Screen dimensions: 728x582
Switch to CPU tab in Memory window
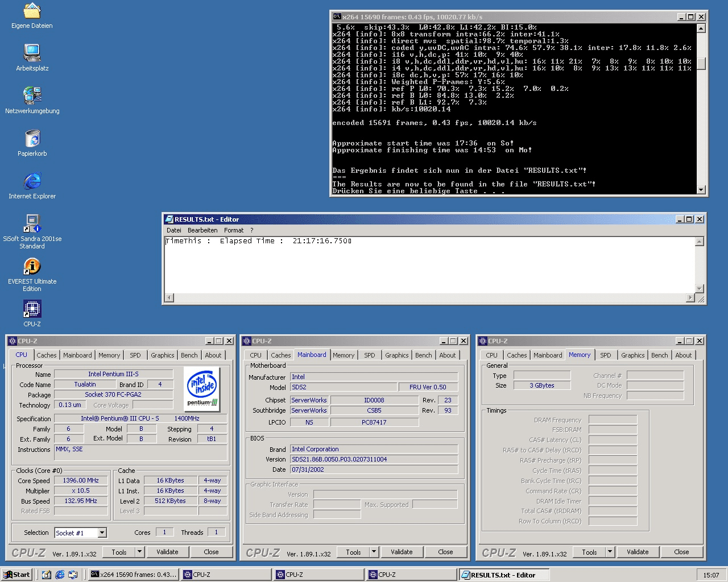click(x=492, y=355)
